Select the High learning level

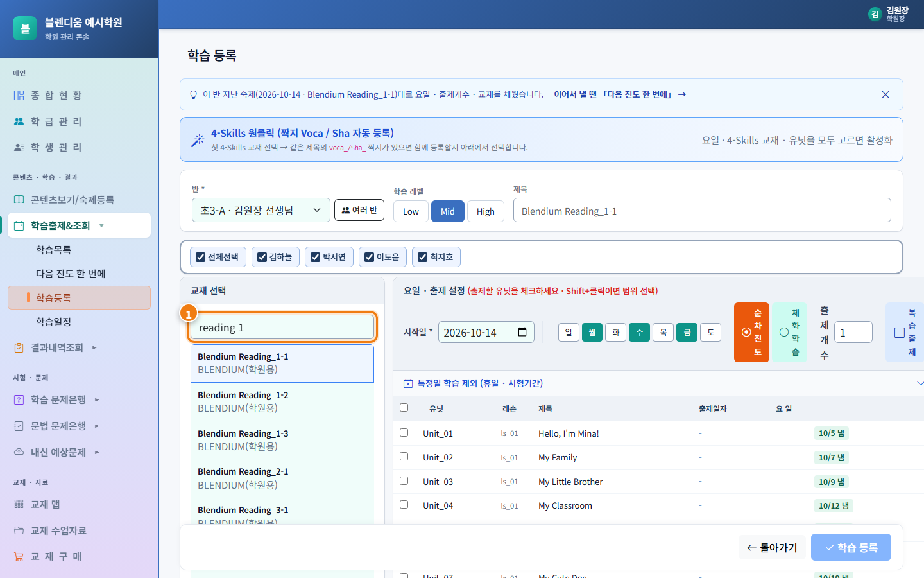(x=486, y=211)
